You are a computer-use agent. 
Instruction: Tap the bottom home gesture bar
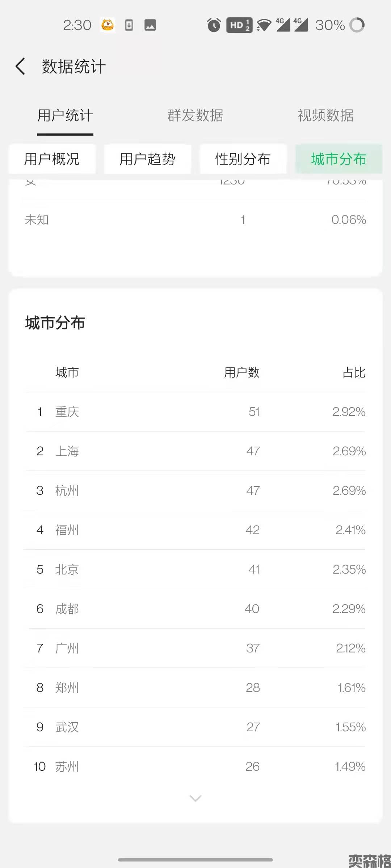[x=195, y=860]
